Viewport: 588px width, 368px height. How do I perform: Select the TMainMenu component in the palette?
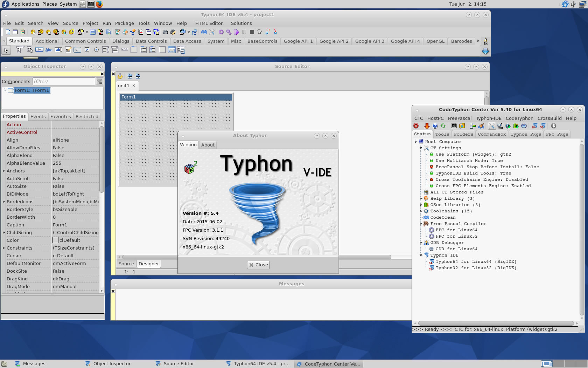(x=20, y=50)
